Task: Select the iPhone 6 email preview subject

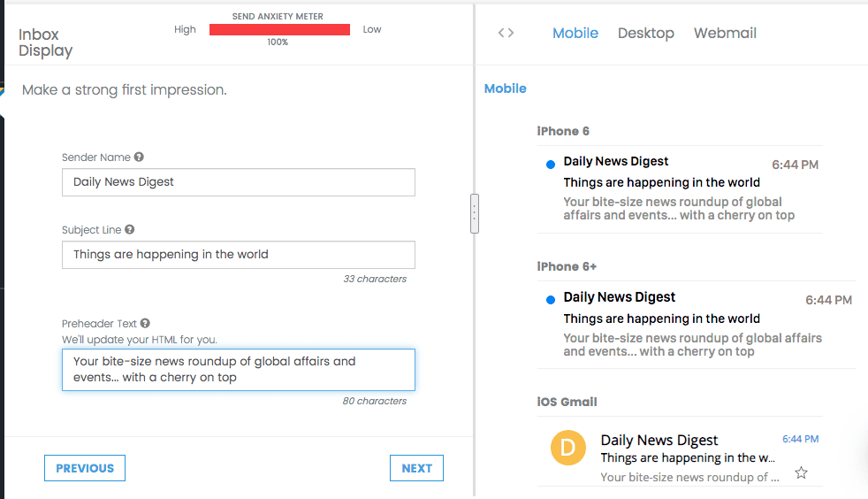Action: (x=661, y=182)
